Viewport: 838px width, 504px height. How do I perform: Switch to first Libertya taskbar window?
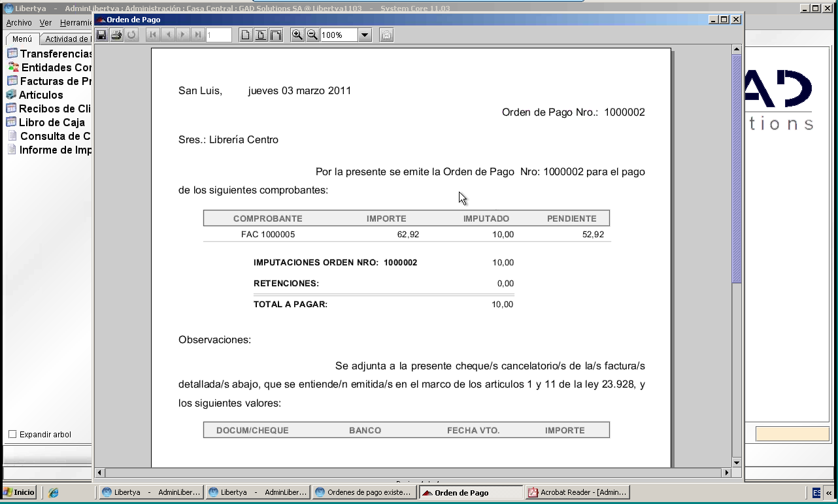tap(151, 493)
